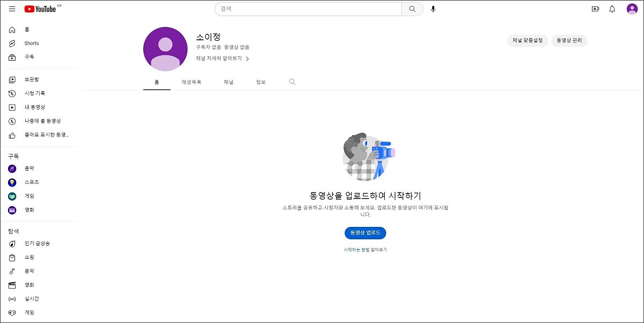
Task: Click the magnifier search button
Action: pyautogui.click(x=412, y=9)
